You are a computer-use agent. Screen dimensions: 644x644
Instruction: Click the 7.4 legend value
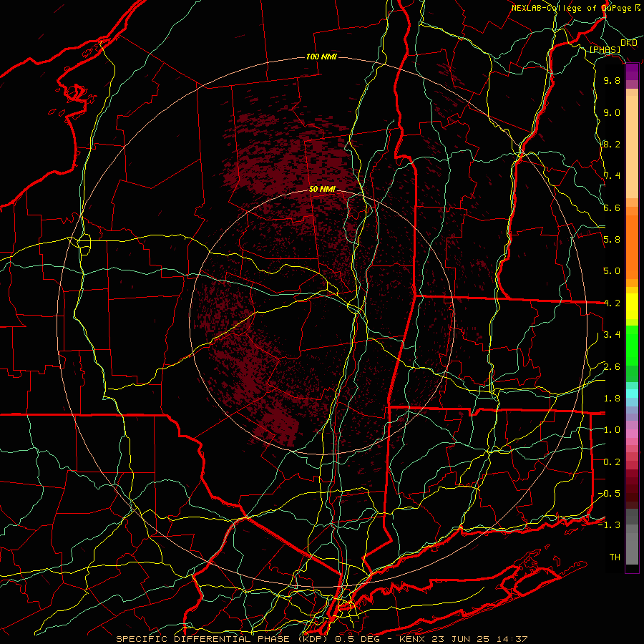click(612, 176)
